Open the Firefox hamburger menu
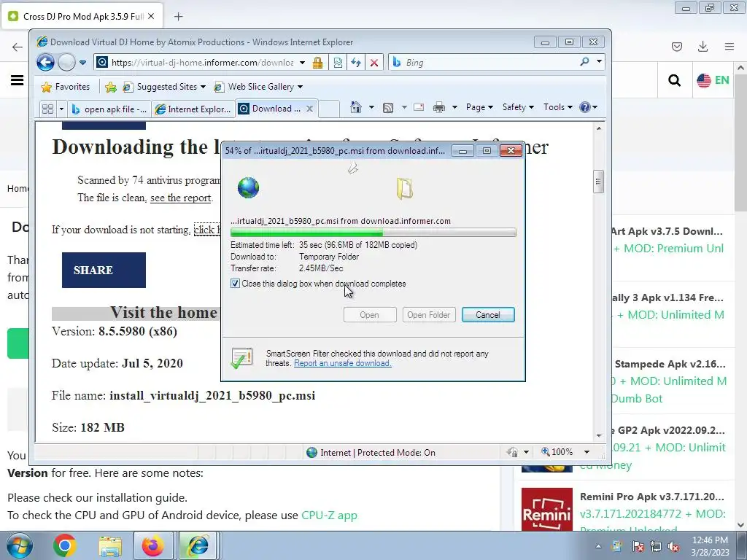 (x=729, y=46)
